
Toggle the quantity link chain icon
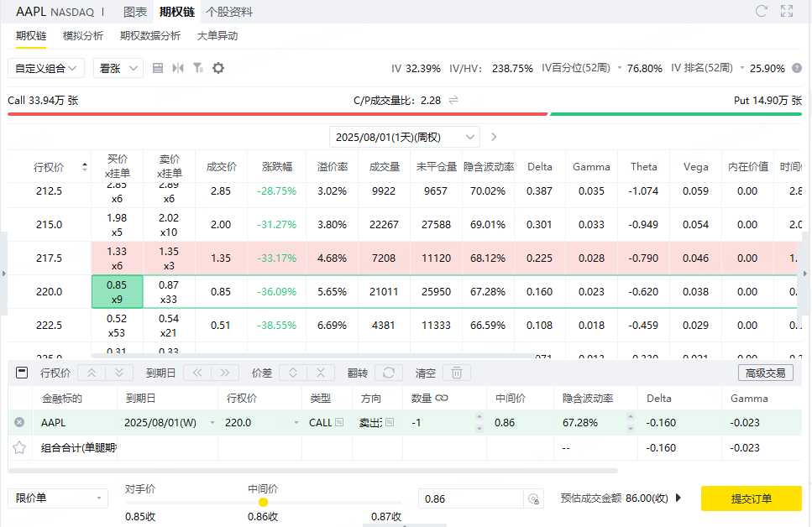click(442, 398)
